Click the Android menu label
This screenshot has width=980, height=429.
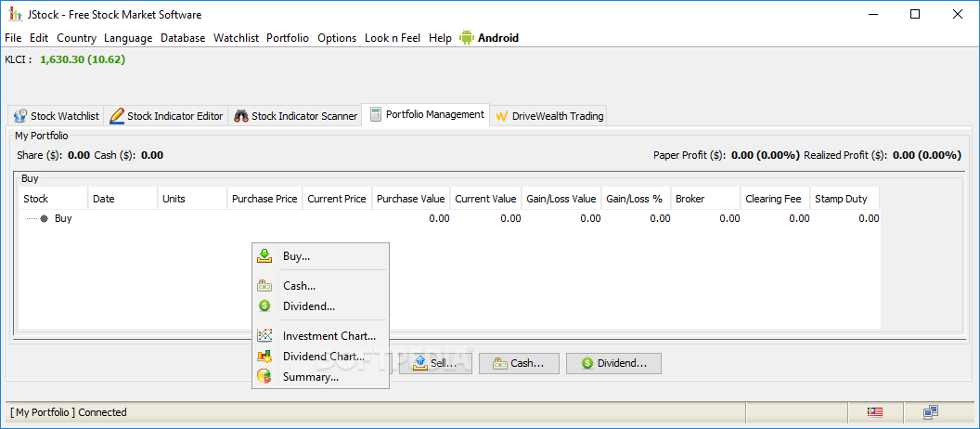(498, 38)
